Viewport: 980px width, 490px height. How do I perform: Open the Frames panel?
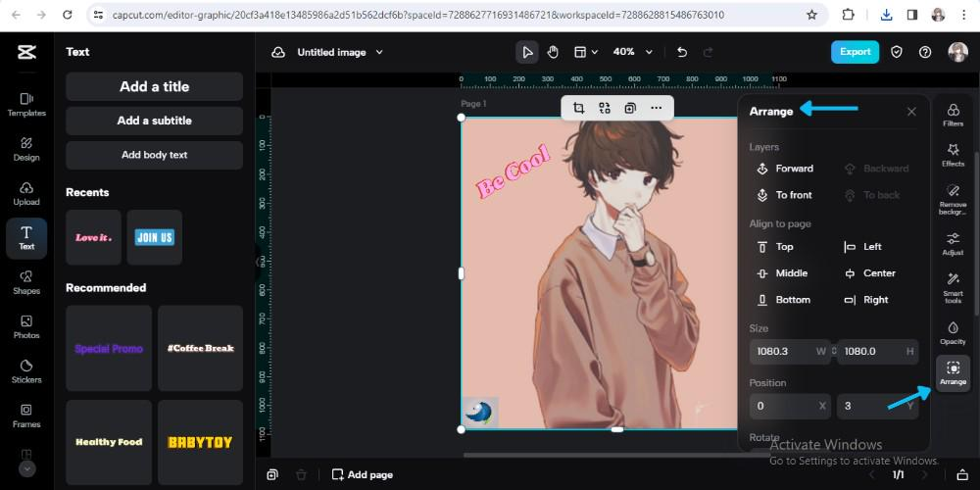tap(26, 416)
